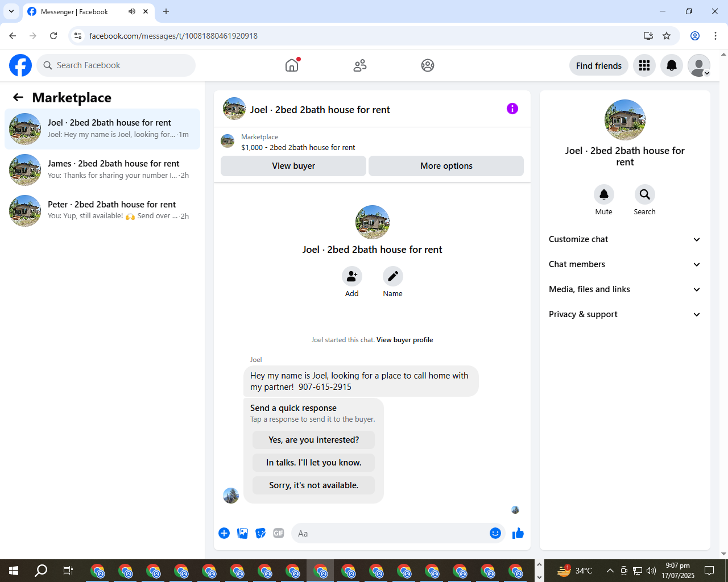Send quick response "Yes, are you interested?"
The width and height of the screenshot is (728, 582).
click(314, 440)
